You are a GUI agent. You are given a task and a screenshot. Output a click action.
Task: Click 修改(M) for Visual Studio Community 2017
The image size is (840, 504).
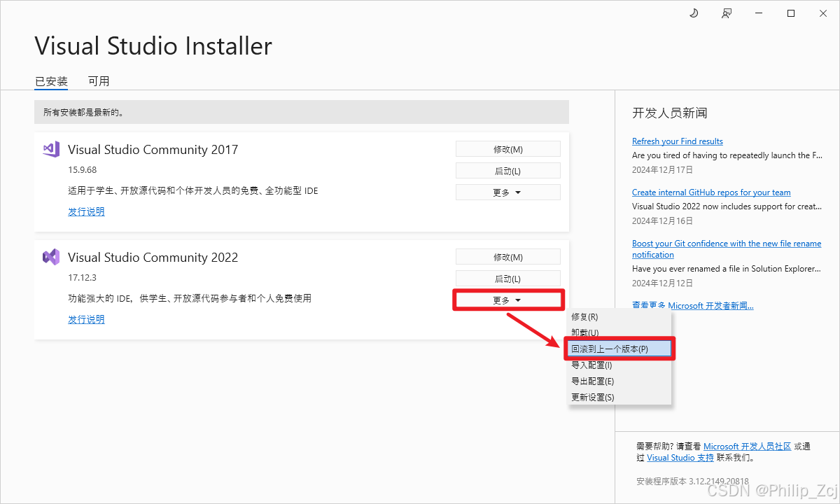click(x=508, y=149)
